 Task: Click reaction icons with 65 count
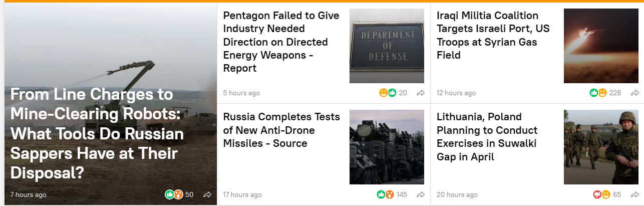602,194
